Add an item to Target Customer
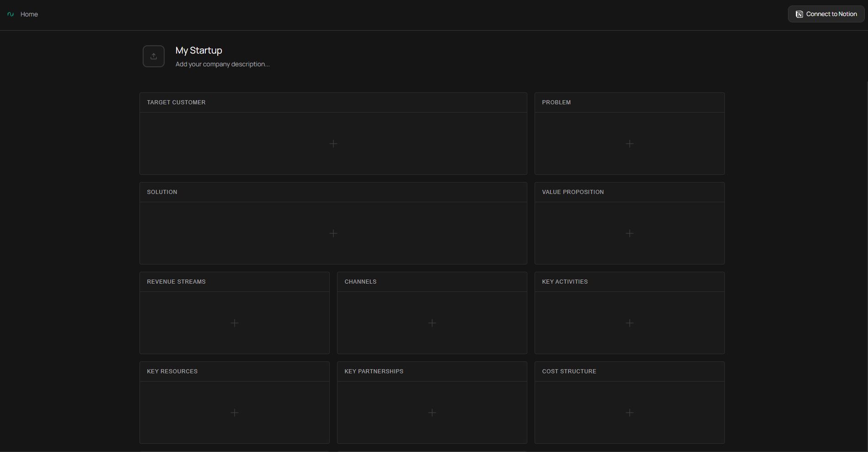The width and height of the screenshot is (868, 452). (333, 144)
